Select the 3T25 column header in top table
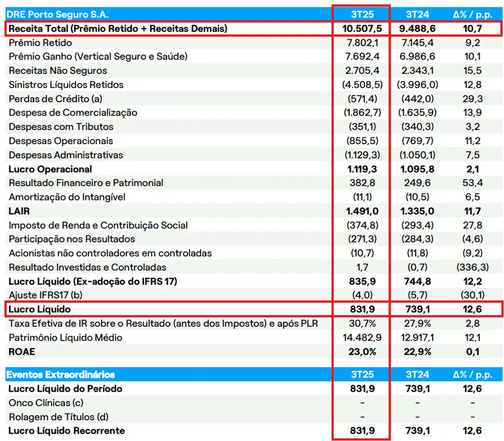504x441 pixels. click(x=362, y=14)
